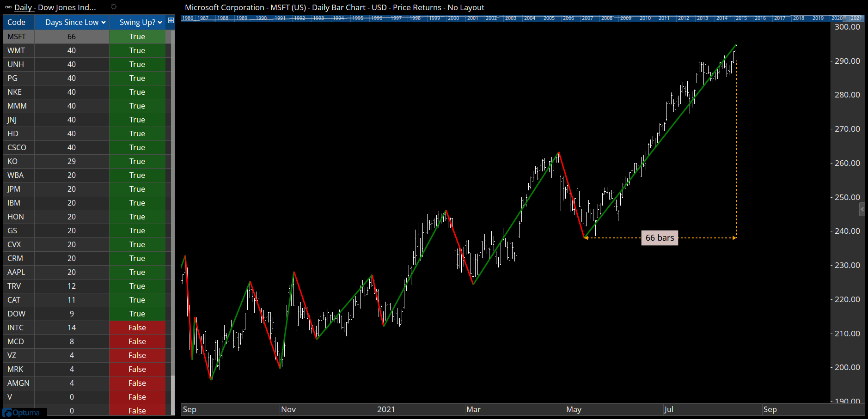Viewport: 868px width, 419px height.
Task: Select the CVX code cell
Action: 18,244
